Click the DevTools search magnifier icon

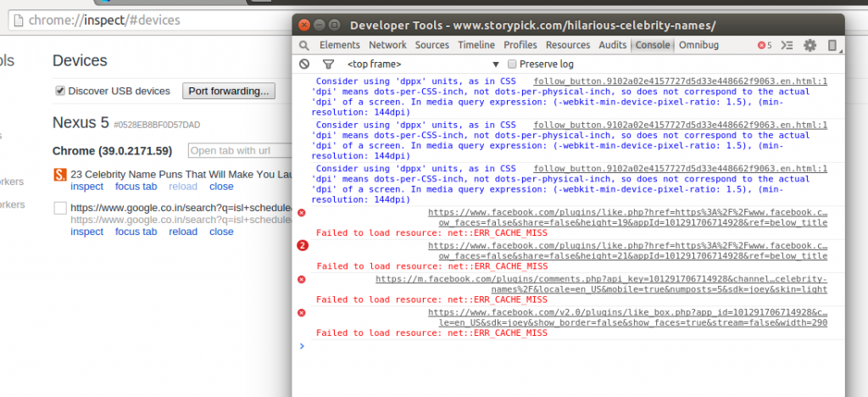click(304, 46)
